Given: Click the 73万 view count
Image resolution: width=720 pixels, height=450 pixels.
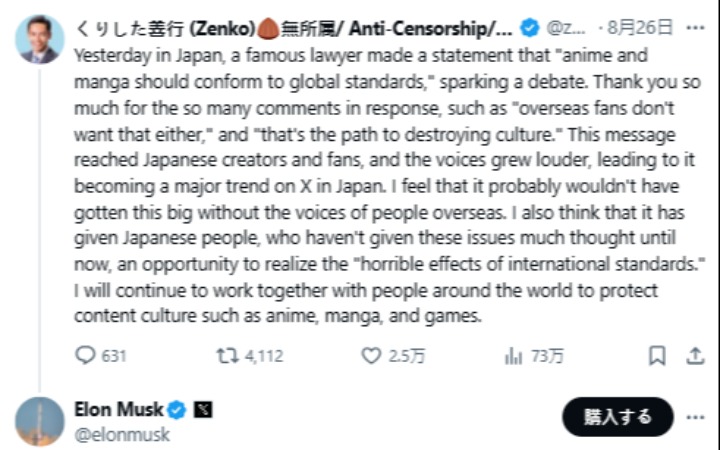Looking at the screenshot, I should click(x=547, y=355).
